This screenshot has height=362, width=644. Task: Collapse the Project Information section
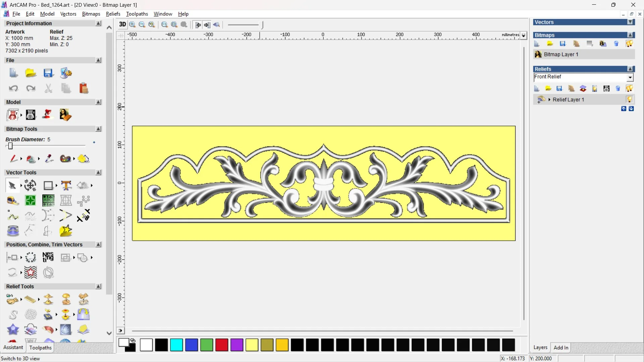click(98, 23)
